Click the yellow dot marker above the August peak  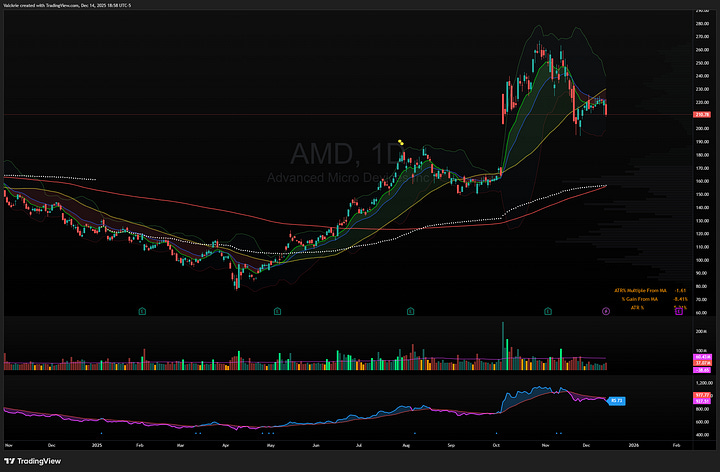coord(401,142)
